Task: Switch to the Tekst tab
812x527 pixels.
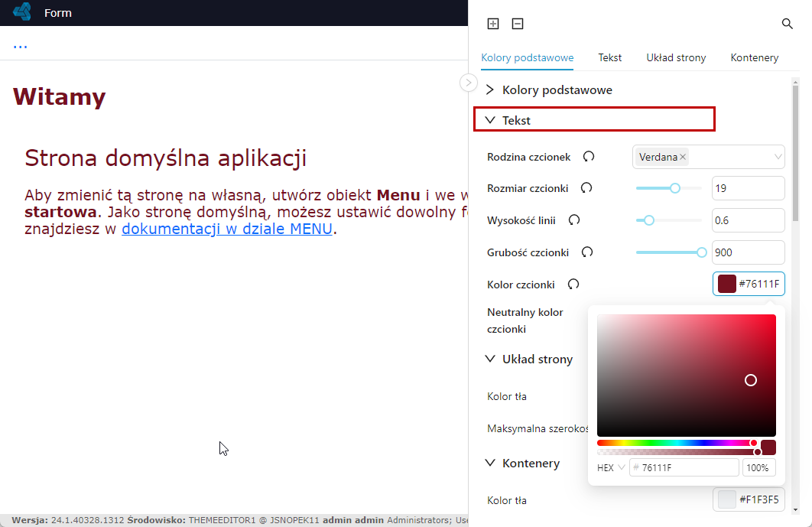Action: pos(609,57)
